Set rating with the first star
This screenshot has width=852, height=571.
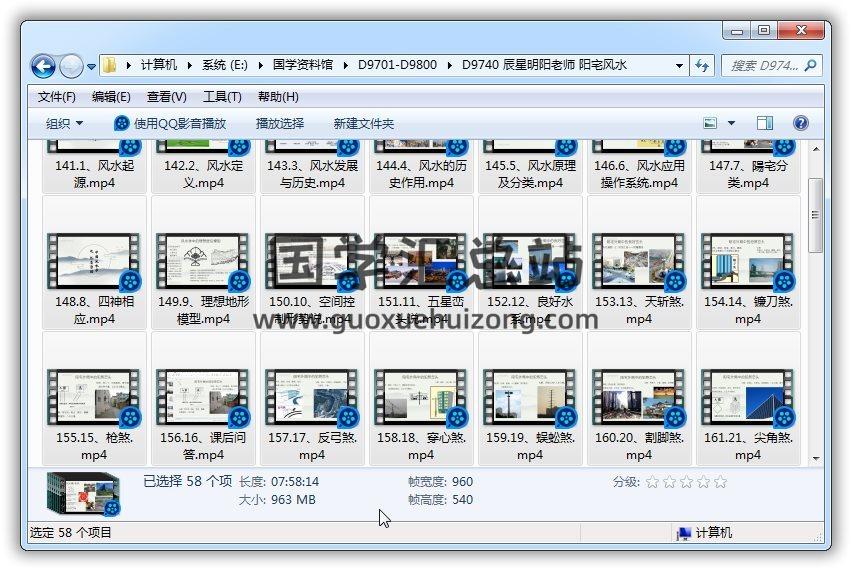click(x=652, y=482)
